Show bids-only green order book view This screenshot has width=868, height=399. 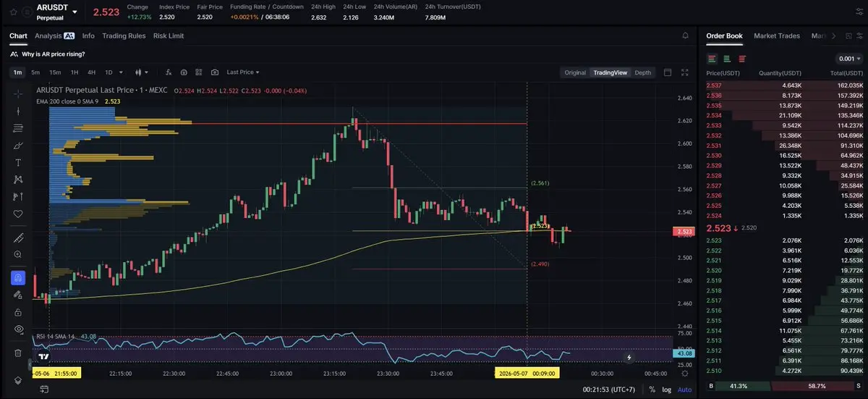727,59
